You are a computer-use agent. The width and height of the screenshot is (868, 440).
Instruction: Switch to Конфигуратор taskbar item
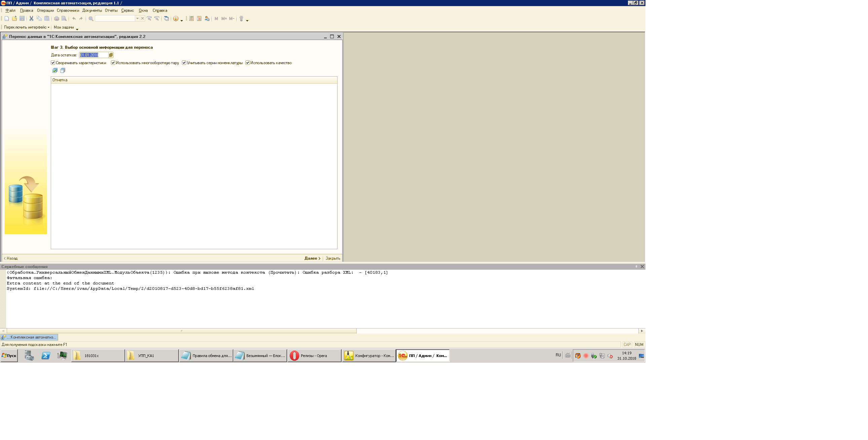click(369, 355)
